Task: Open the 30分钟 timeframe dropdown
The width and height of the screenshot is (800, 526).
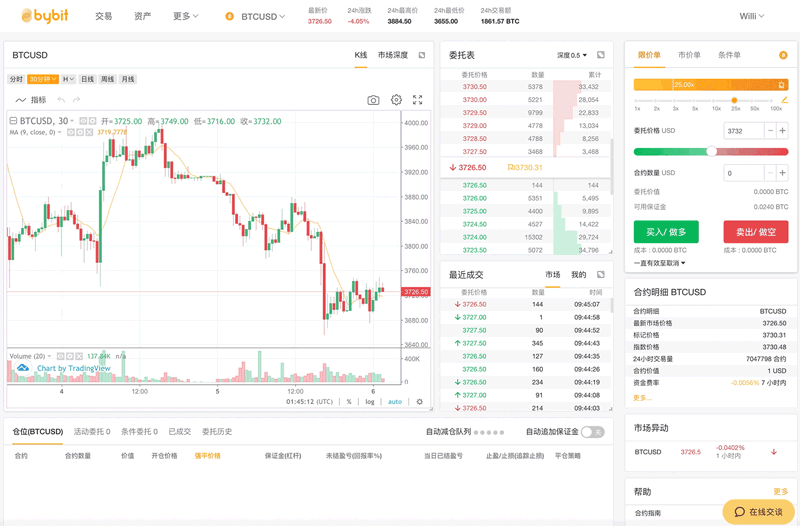Action: click(43, 79)
